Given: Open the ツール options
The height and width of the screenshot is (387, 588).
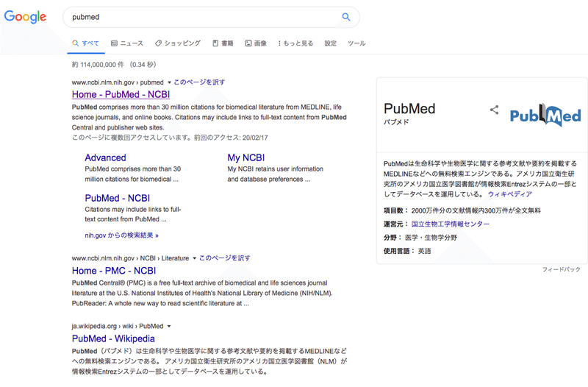Looking at the screenshot, I should pos(356,43).
